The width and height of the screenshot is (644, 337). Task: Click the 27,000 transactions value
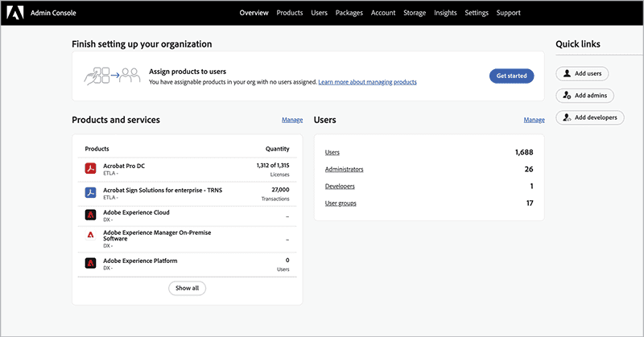(280, 190)
